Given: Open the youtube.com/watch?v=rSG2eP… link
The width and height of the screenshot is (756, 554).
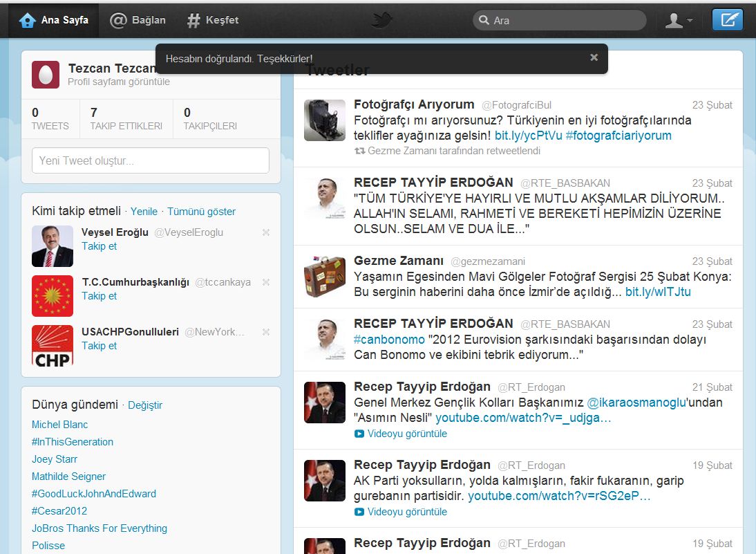Looking at the screenshot, I should 559,496.
